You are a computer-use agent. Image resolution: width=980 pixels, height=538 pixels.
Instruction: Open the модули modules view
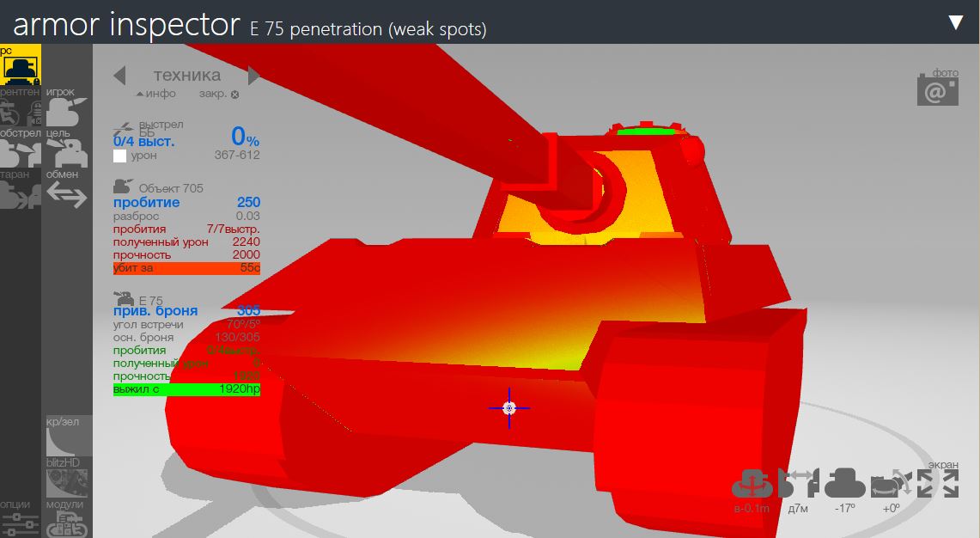click(x=67, y=518)
